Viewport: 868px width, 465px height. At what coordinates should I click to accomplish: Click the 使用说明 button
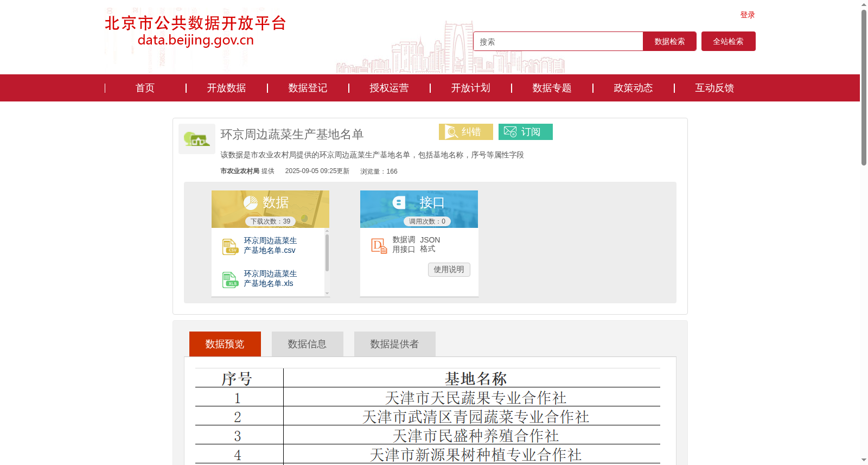pos(449,270)
